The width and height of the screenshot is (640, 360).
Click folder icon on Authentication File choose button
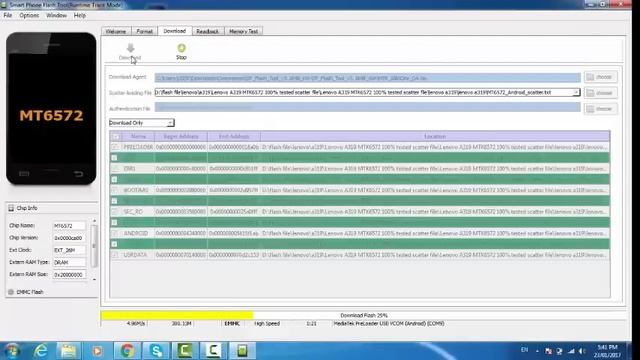590,109
